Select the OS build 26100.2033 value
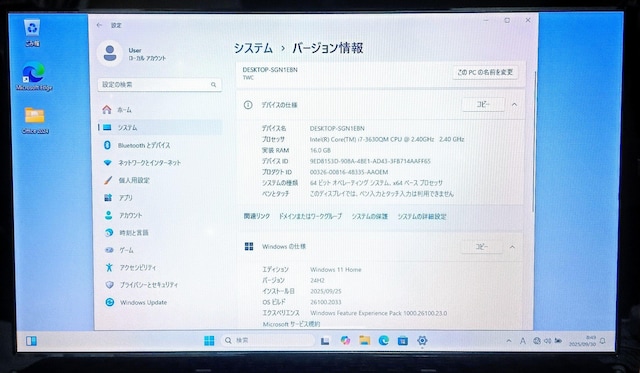The image size is (640, 373). click(x=326, y=302)
